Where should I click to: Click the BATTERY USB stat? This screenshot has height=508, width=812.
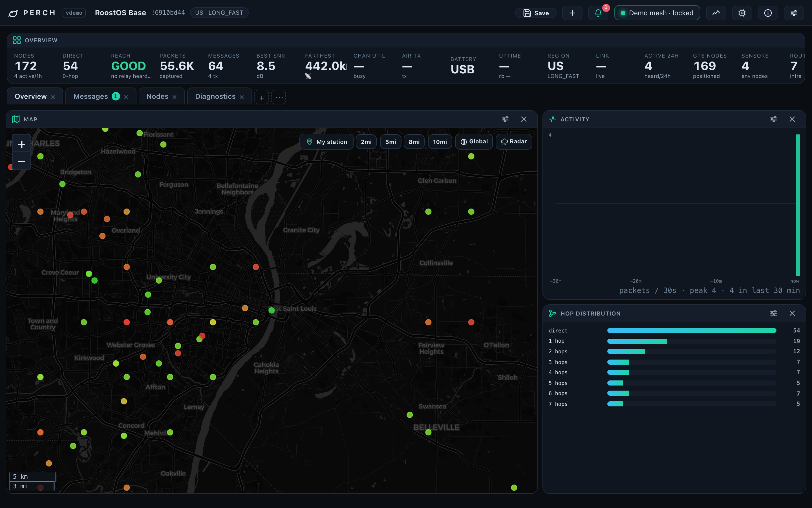[x=463, y=66]
